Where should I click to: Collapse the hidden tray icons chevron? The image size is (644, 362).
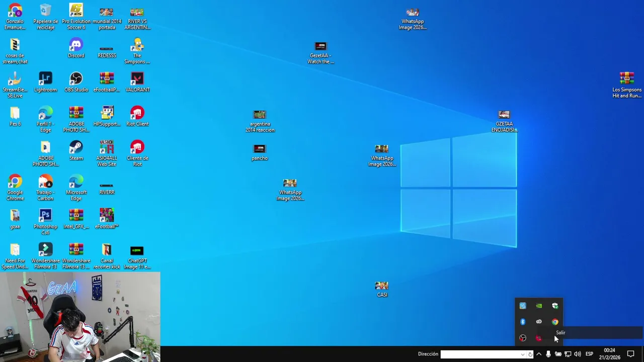click(539, 354)
